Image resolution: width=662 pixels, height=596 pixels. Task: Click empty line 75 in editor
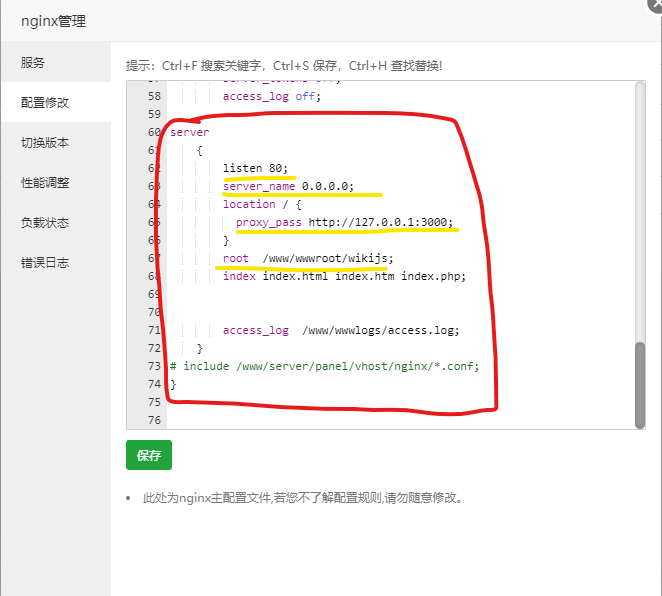tap(400, 402)
